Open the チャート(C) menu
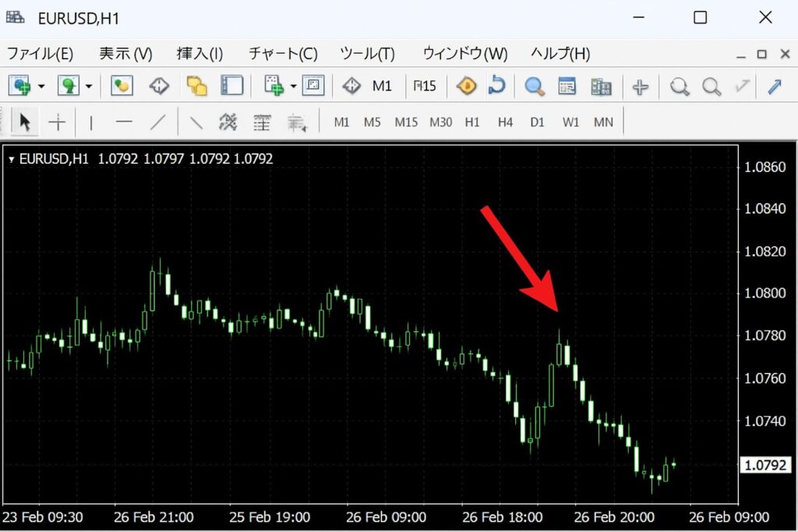 click(282, 54)
